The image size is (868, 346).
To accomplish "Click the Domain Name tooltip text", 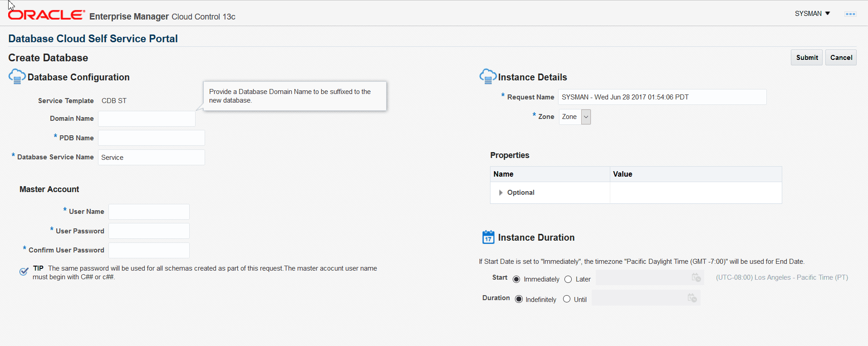I will 290,96.
